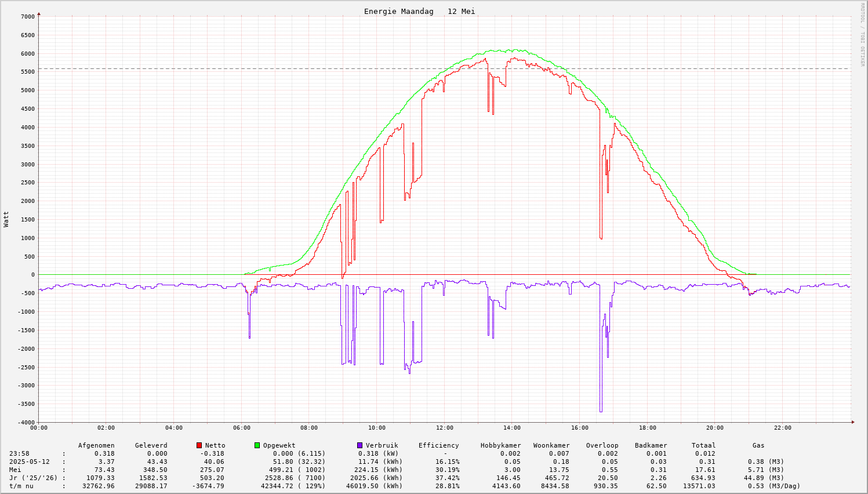Click the 7000 value on the Y-axis
Image resolution: width=868 pixels, height=494 pixels.
28,17
